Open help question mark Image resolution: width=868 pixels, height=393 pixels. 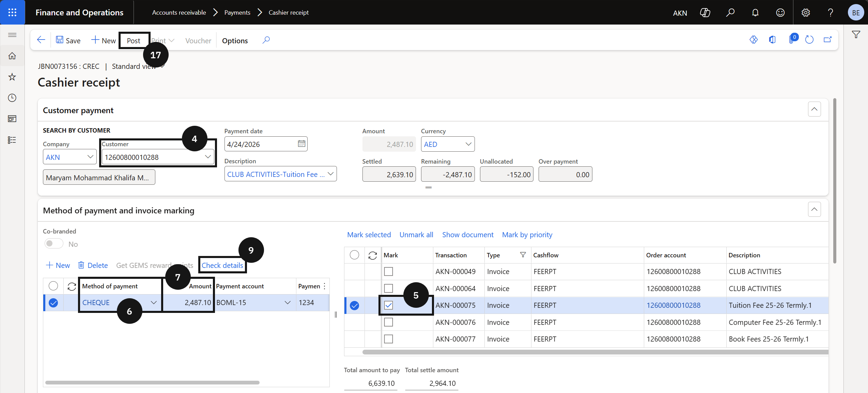pyautogui.click(x=831, y=13)
